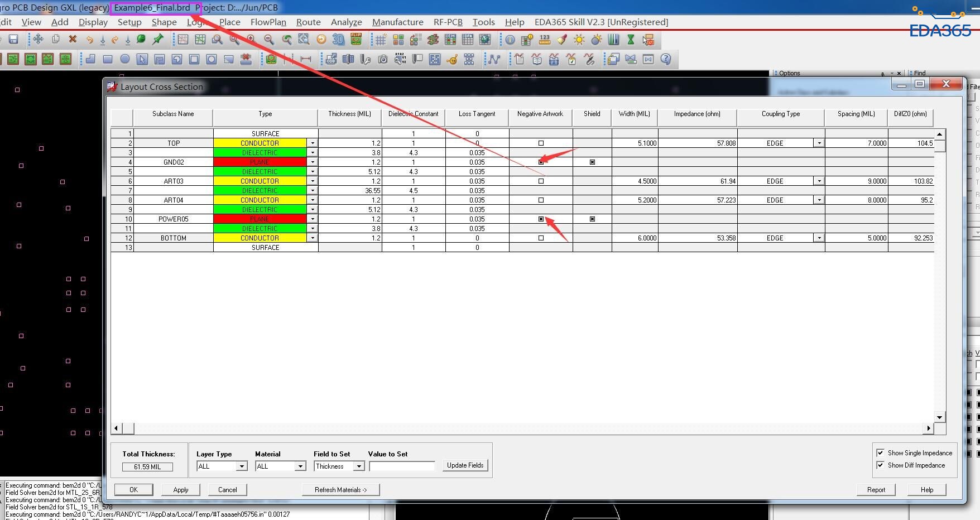The width and height of the screenshot is (980, 520).
Task: Click the camera snapshot icon
Action: click(383, 59)
